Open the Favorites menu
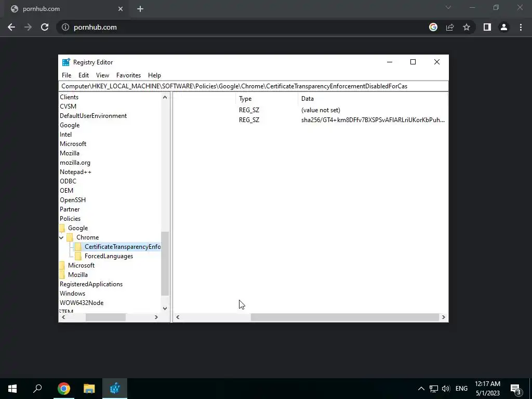This screenshot has width=532, height=399. (128, 75)
